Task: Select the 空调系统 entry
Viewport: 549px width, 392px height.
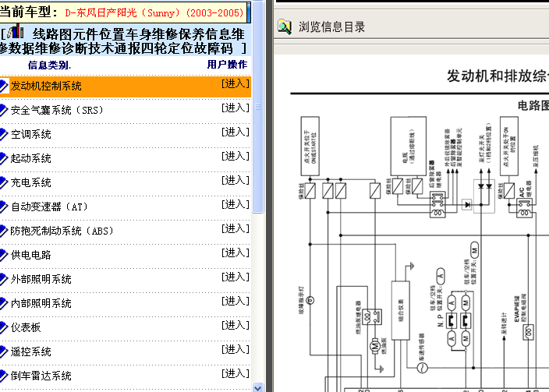Action: coord(31,134)
